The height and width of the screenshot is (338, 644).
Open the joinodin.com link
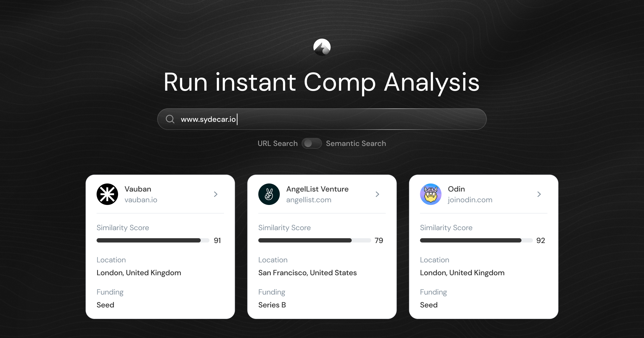coord(470,200)
